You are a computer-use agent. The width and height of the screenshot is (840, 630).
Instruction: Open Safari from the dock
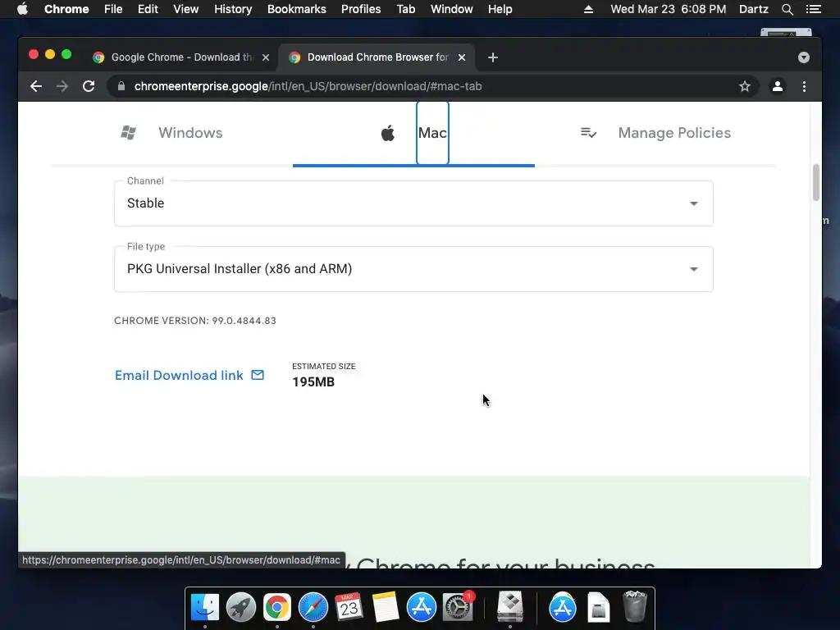[x=313, y=607]
